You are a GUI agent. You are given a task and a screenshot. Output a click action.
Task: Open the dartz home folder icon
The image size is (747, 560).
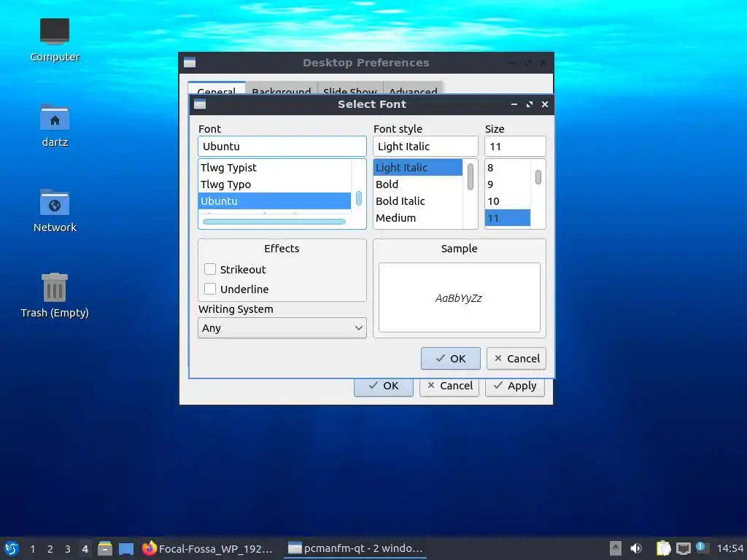pyautogui.click(x=54, y=125)
